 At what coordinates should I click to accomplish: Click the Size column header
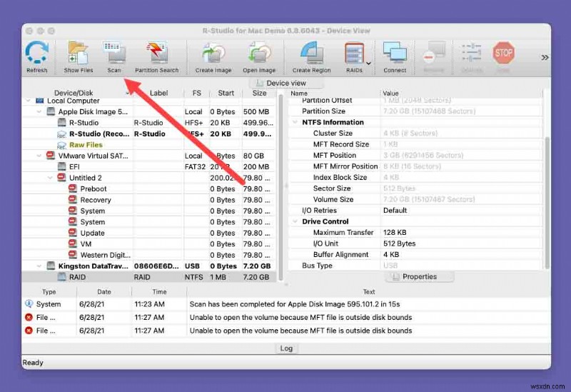coord(259,93)
